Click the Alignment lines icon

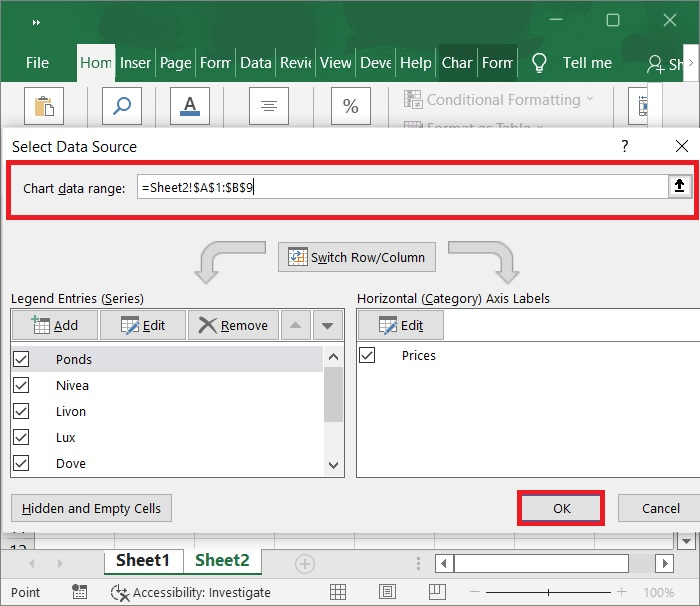click(x=269, y=106)
